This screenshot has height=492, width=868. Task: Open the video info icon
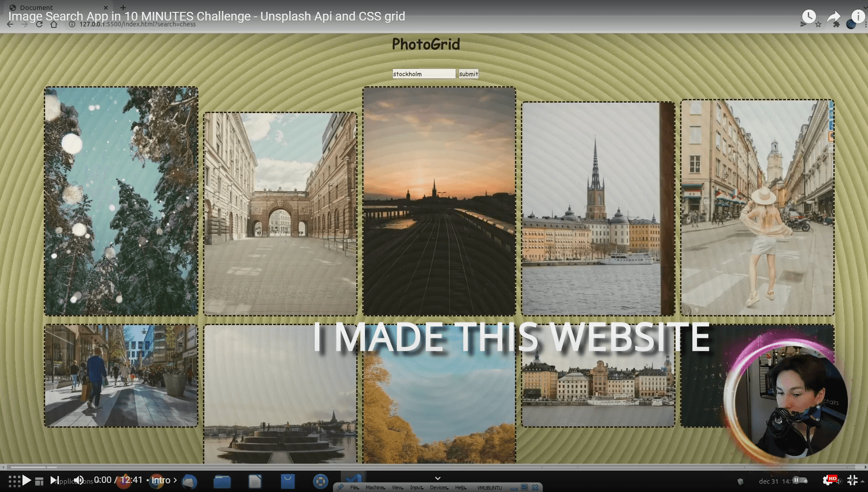point(858,17)
